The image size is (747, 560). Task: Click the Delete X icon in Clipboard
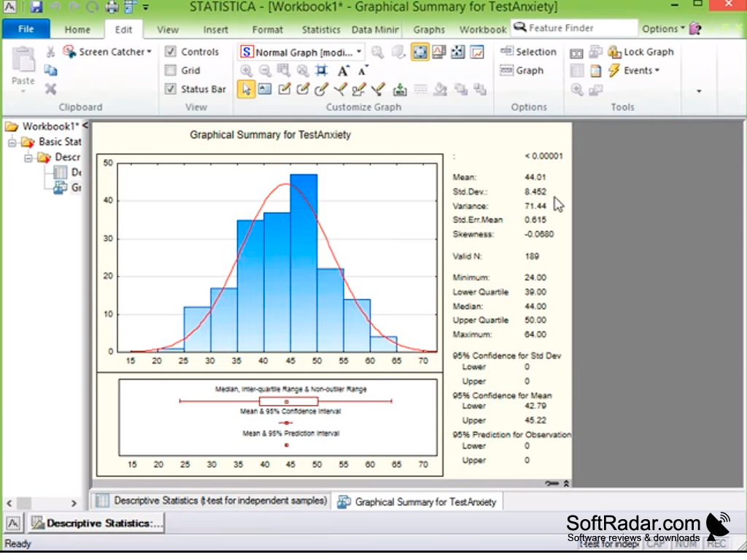(x=50, y=89)
